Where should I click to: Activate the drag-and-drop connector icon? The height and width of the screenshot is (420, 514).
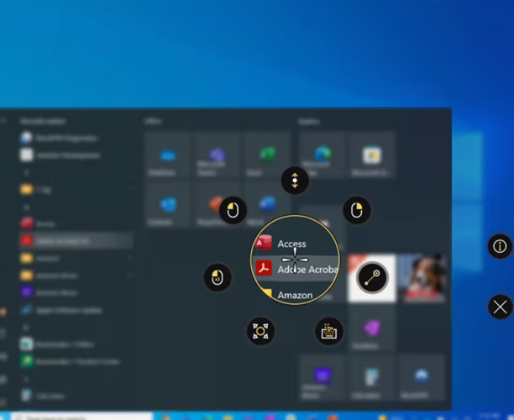pyautogui.click(x=371, y=278)
